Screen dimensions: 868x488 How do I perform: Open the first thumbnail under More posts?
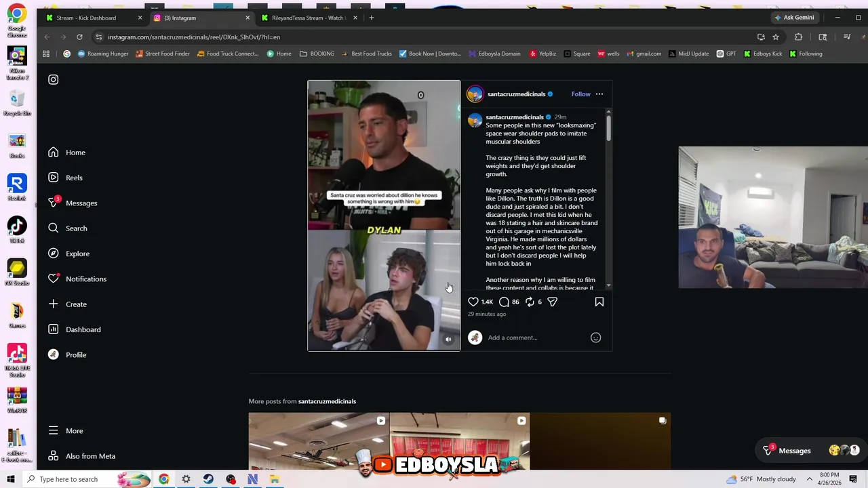pyautogui.click(x=319, y=441)
